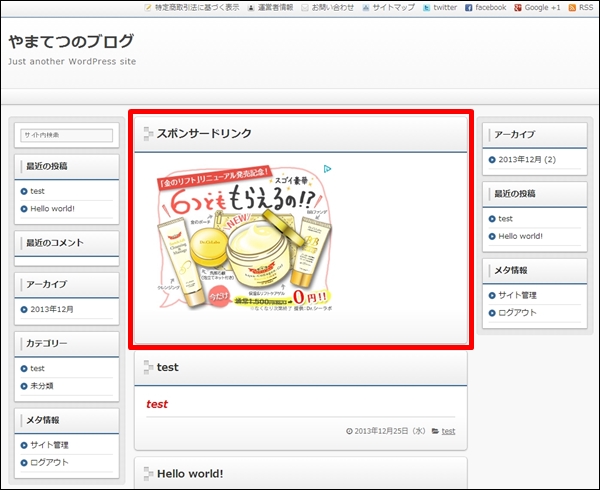Open the underlined test category link
This screenshot has width=600, height=490.
point(448,431)
